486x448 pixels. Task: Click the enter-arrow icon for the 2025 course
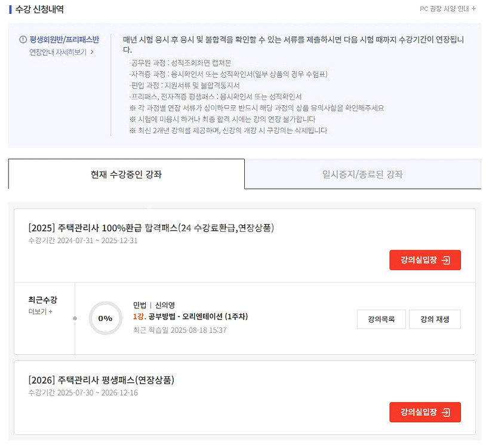coord(445,260)
